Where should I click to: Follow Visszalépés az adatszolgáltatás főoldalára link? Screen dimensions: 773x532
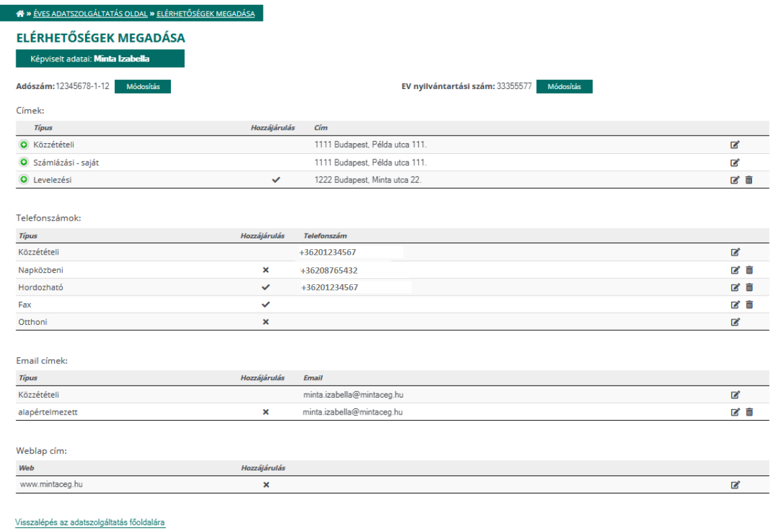tap(90, 522)
